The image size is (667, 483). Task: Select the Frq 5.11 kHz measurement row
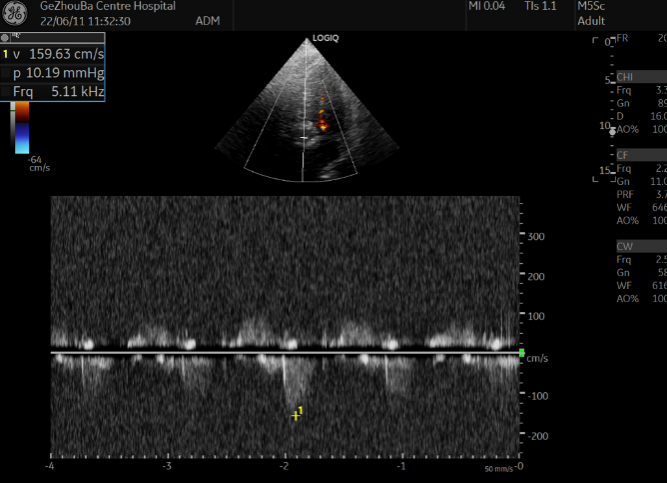click(x=55, y=91)
